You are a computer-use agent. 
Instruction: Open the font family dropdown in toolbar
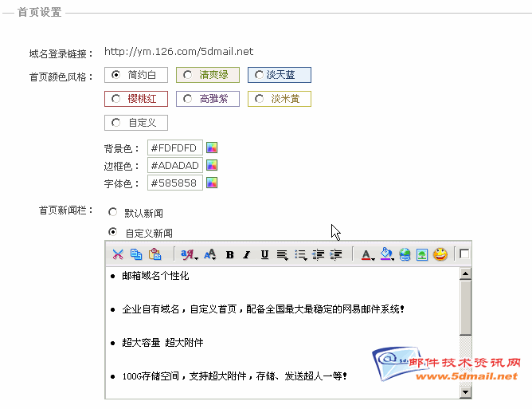[189, 255]
